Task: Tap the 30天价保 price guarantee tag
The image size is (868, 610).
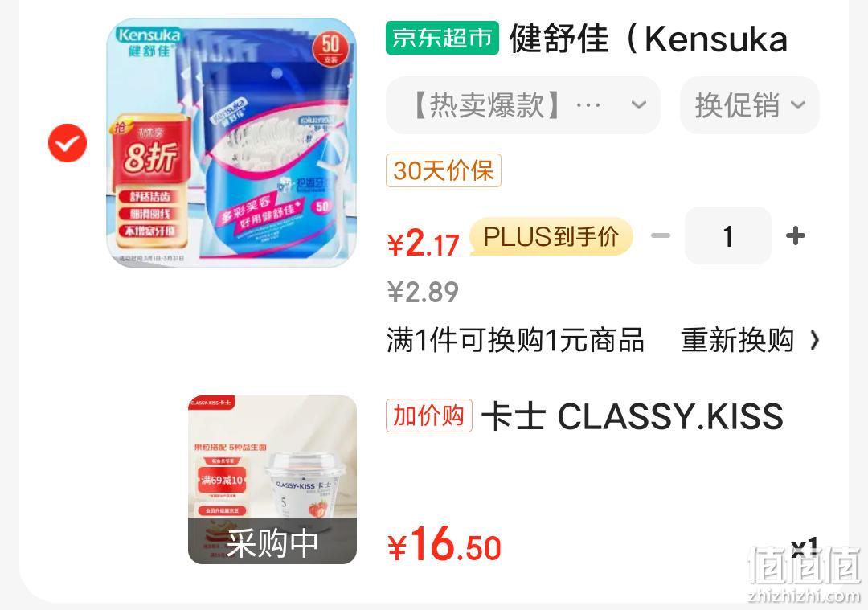Action: 444,170
